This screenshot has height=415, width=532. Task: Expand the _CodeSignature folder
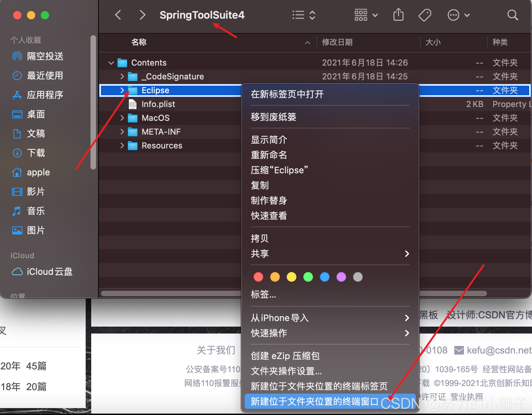122,76
